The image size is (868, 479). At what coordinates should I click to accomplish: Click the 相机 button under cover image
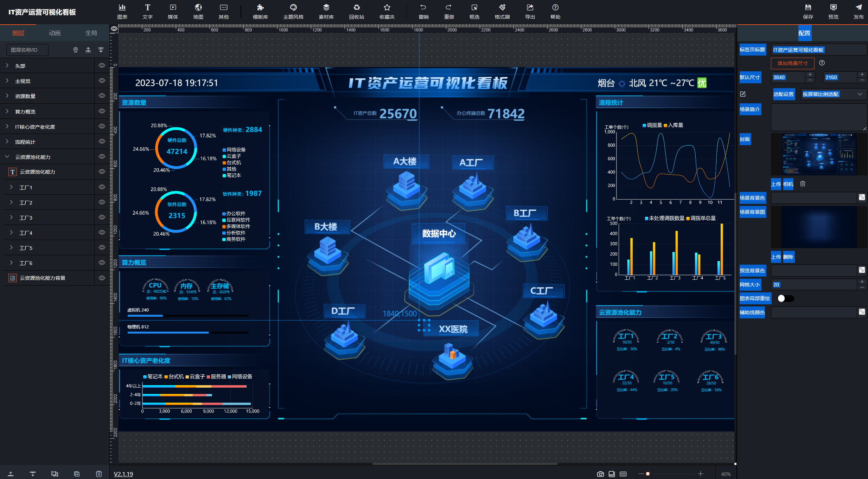click(x=788, y=184)
